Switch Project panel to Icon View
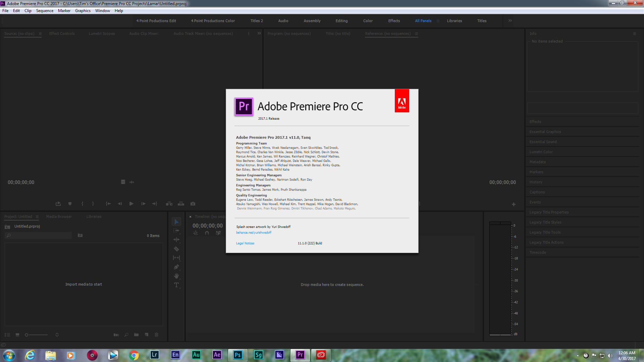The image size is (644, 362). pos(17,335)
